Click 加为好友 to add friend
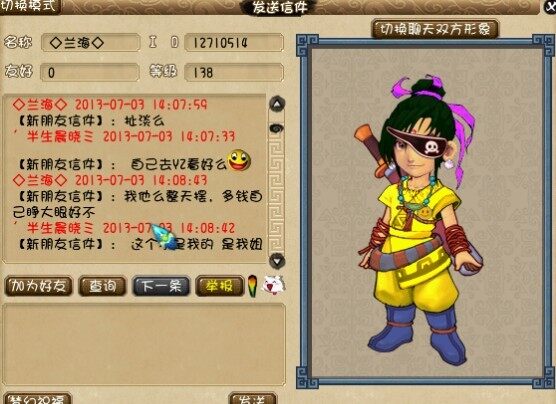556x404 pixels. coord(38,286)
